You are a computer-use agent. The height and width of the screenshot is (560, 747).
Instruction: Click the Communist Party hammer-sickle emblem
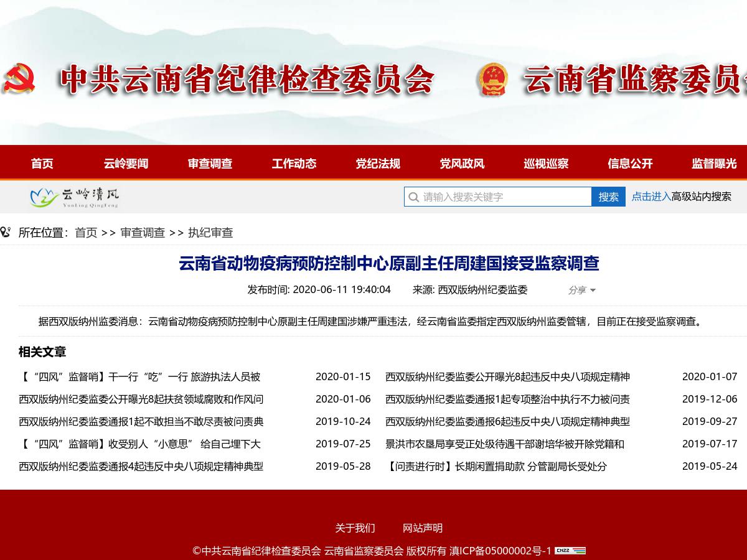[19, 79]
